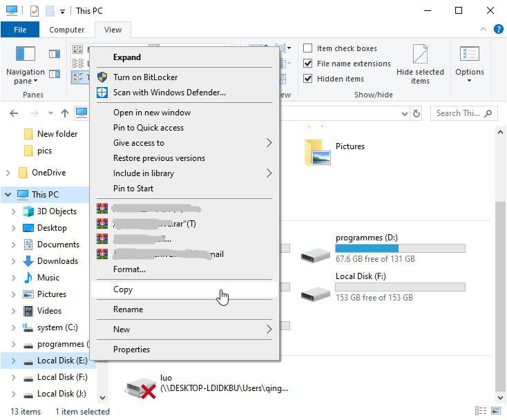Expand the OneDrive tree node

8,173
